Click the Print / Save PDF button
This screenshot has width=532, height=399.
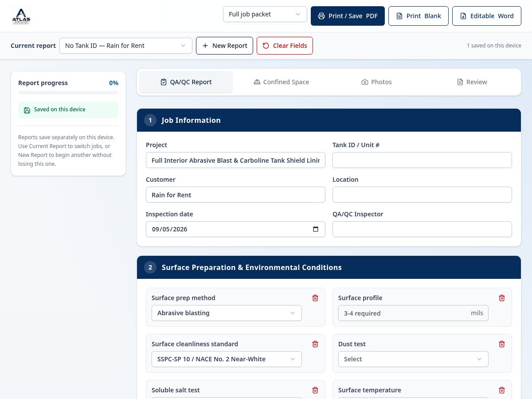tap(348, 16)
